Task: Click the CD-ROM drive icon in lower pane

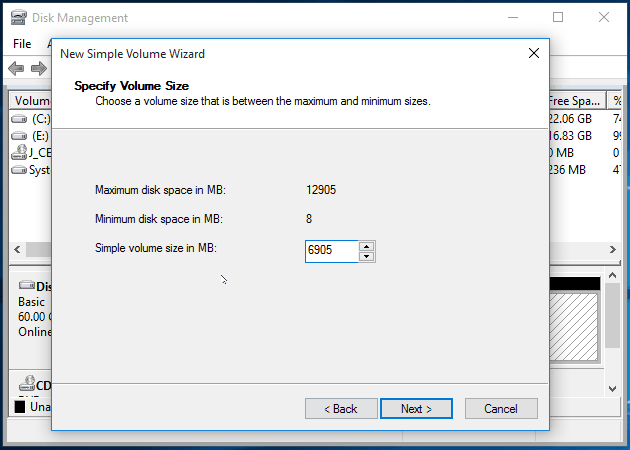Action: tap(24, 383)
